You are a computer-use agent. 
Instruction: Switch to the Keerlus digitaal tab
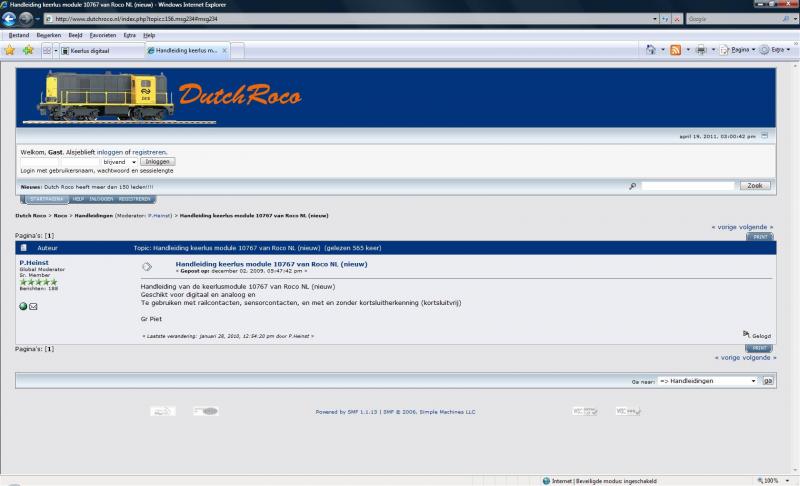click(x=102, y=50)
